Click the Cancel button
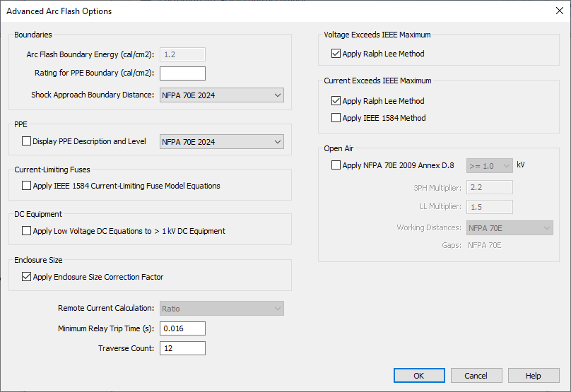The height and width of the screenshot is (392, 571). coord(476,376)
